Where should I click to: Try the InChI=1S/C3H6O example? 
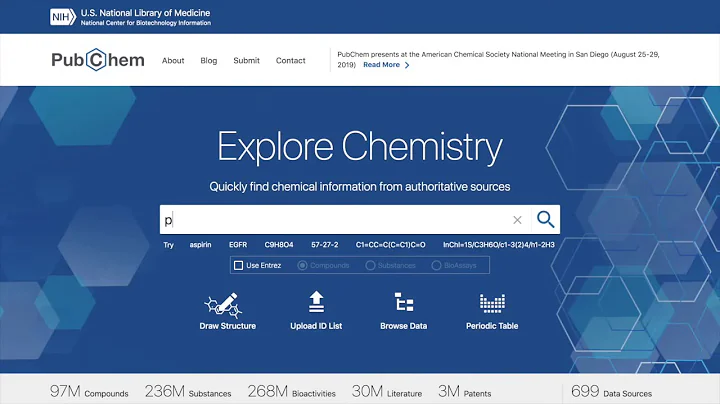tap(499, 245)
